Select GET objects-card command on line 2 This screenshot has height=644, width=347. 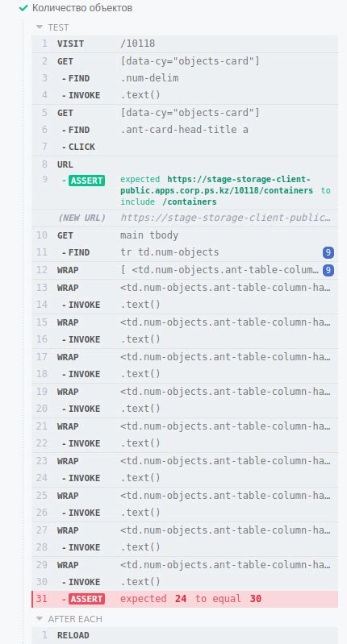pyautogui.click(x=185, y=61)
